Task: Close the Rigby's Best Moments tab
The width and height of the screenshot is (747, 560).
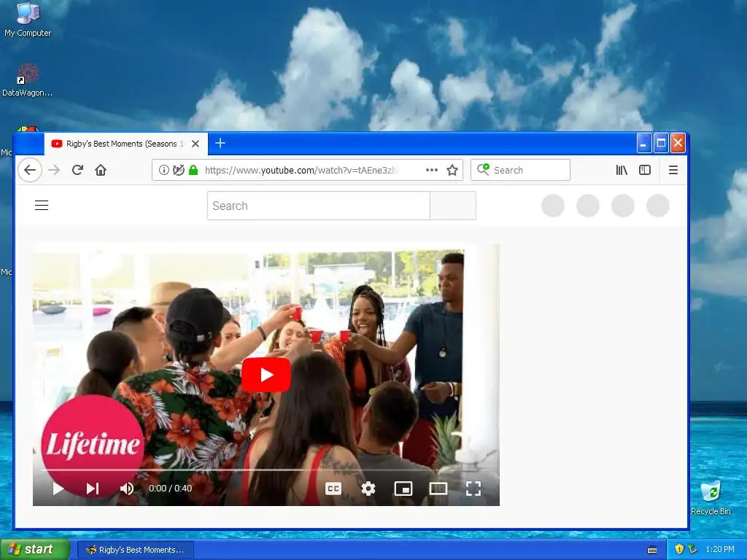Action: coord(196,144)
